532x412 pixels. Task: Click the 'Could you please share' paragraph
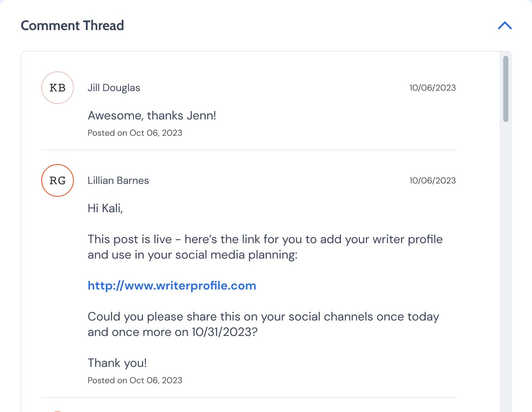[x=263, y=324]
